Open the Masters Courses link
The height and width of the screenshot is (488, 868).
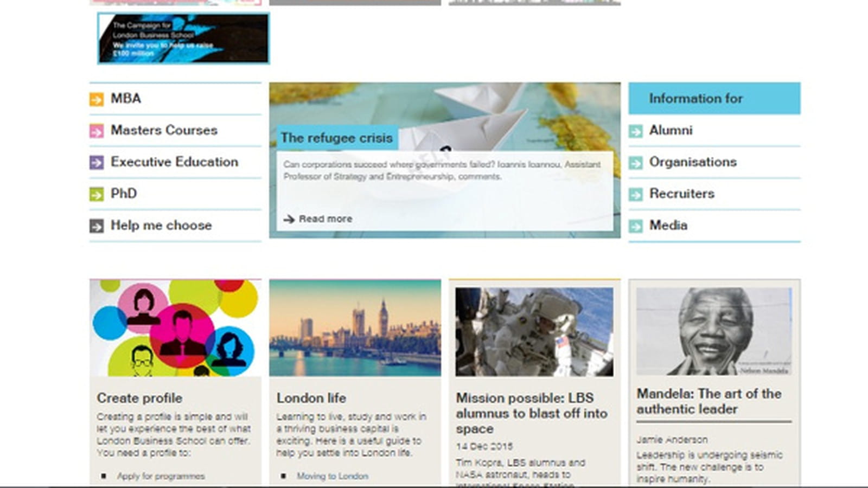click(x=164, y=130)
